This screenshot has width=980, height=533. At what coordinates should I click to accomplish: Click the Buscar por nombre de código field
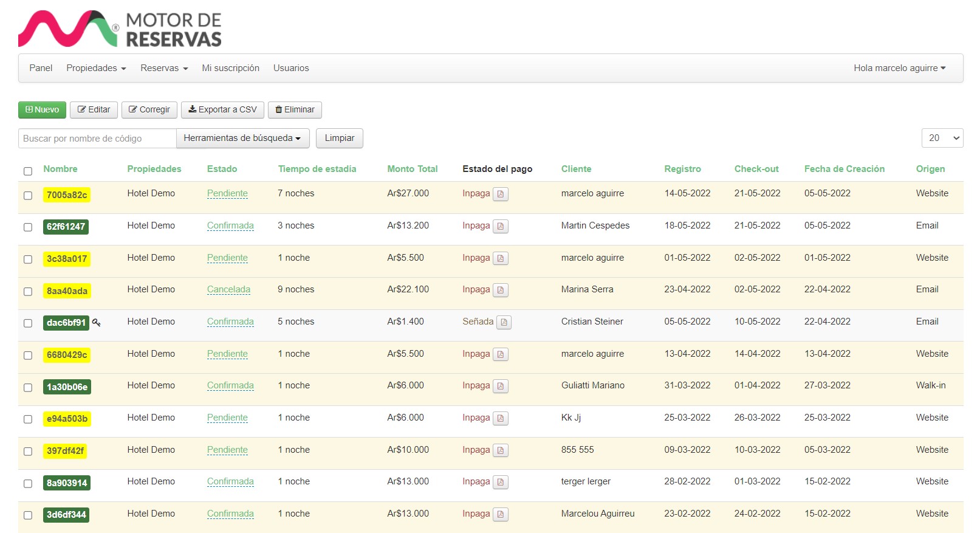tap(97, 139)
